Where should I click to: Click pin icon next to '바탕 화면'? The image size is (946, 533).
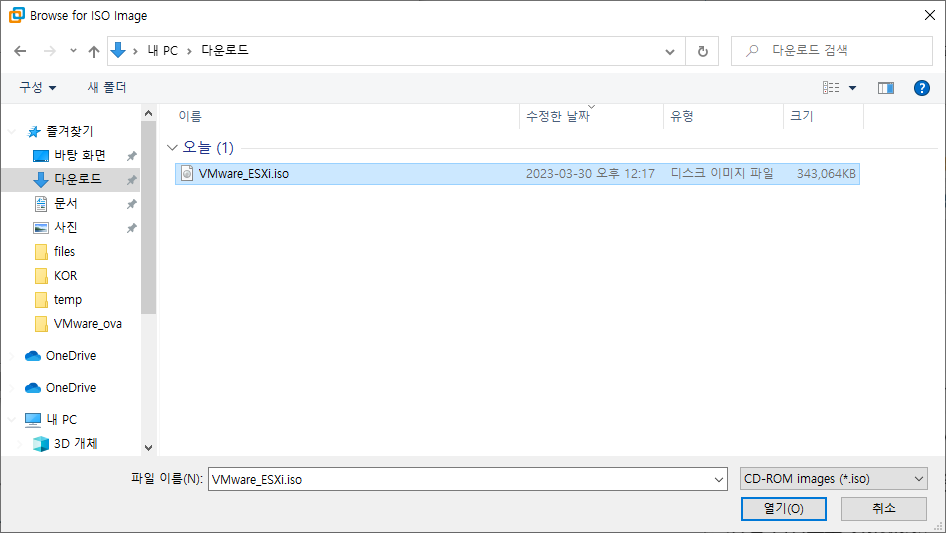131,156
